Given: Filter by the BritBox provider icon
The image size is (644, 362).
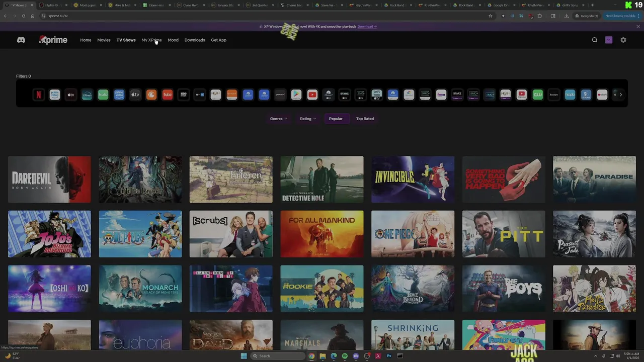Looking at the screenshot, I should click(377, 95).
